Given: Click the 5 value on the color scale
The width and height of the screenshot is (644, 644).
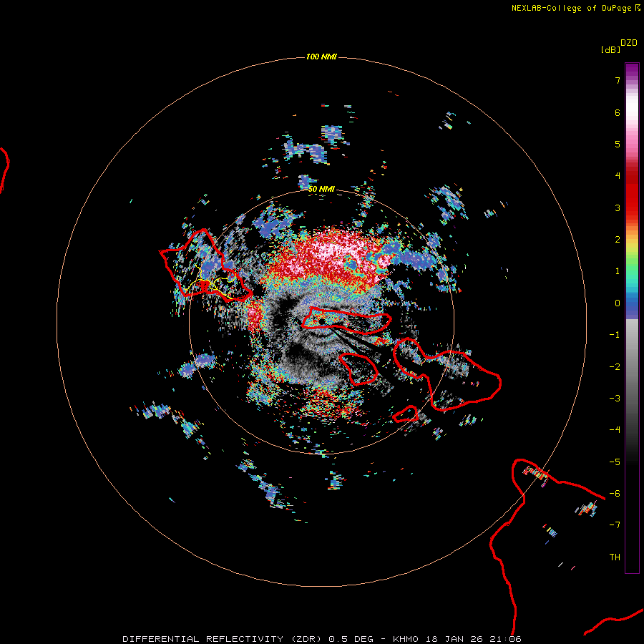Looking at the screenshot, I should (x=618, y=144).
